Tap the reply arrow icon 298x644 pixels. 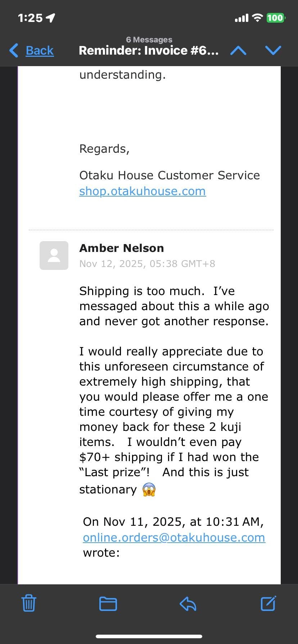click(188, 603)
